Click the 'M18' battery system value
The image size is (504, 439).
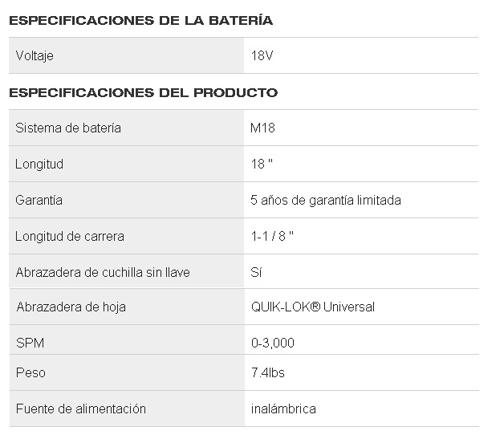263,128
